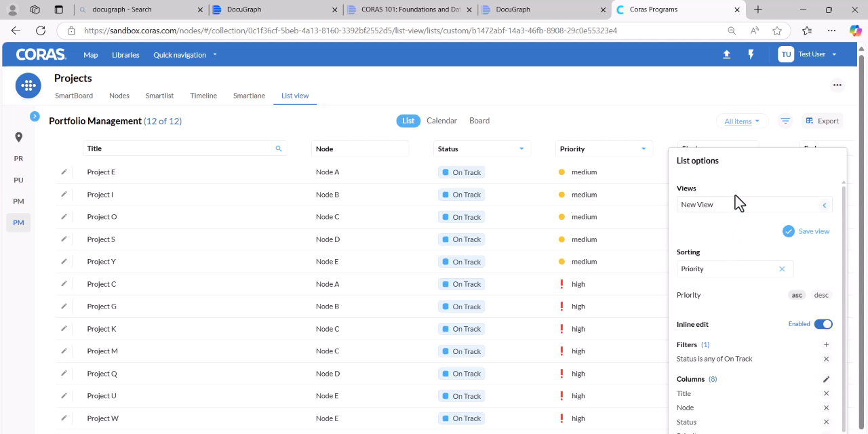
Task: Click the CORAS logo
Action: (x=41, y=54)
